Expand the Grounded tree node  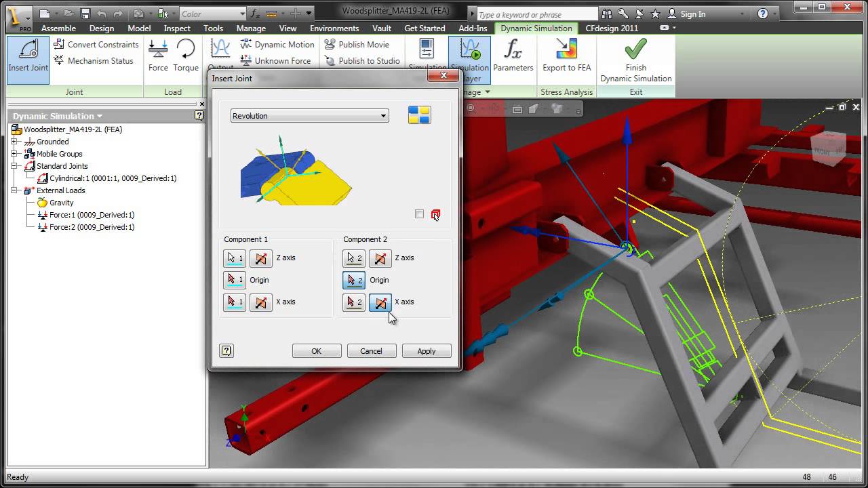(14, 142)
